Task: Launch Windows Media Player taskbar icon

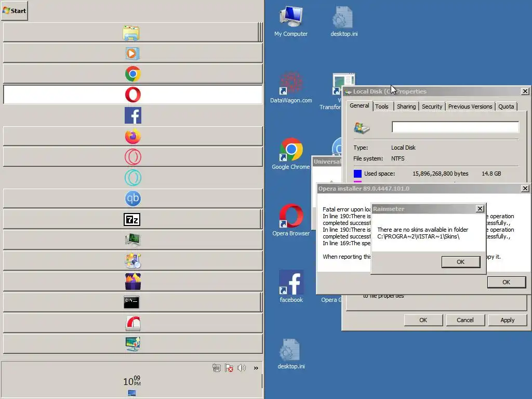Action: click(132, 54)
